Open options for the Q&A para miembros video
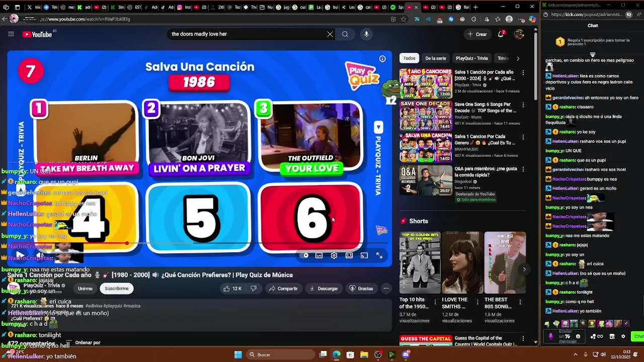 click(523, 169)
